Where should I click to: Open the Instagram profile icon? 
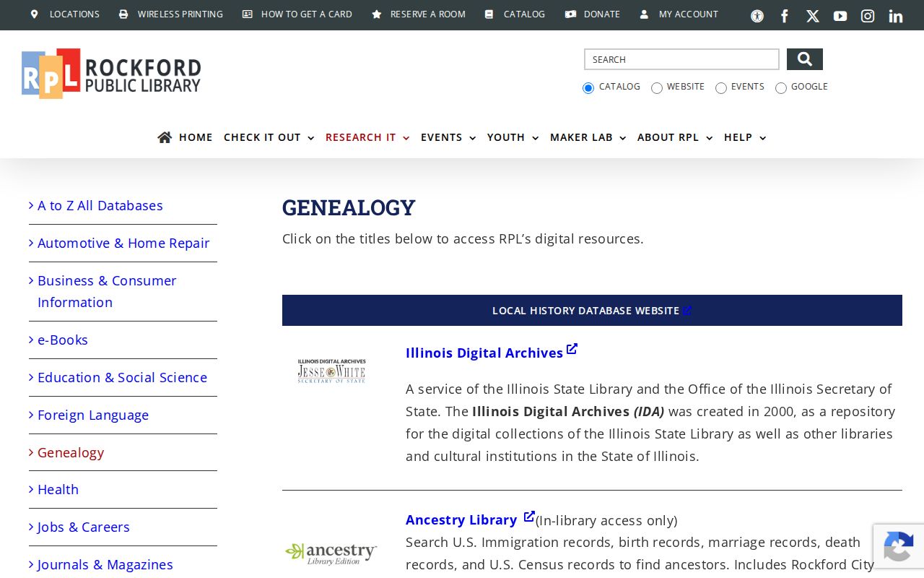click(868, 16)
